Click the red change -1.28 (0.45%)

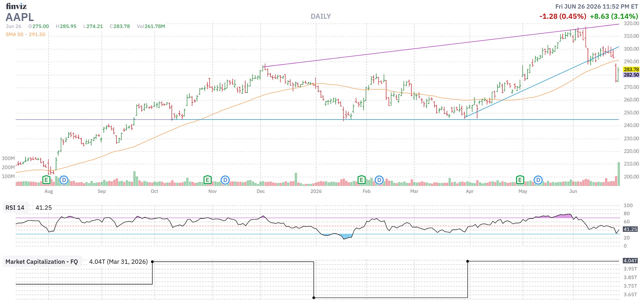click(563, 16)
